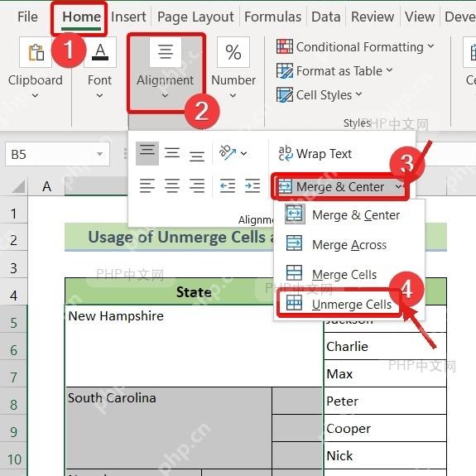The image size is (476, 476).
Task: Switch to the Insert tab
Action: 128,17
